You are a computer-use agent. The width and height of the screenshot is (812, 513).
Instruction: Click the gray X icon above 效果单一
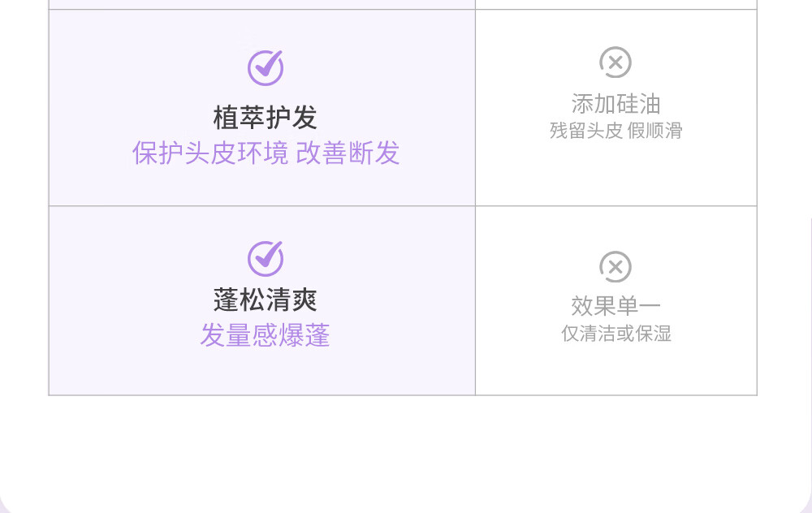click(615, 266)
